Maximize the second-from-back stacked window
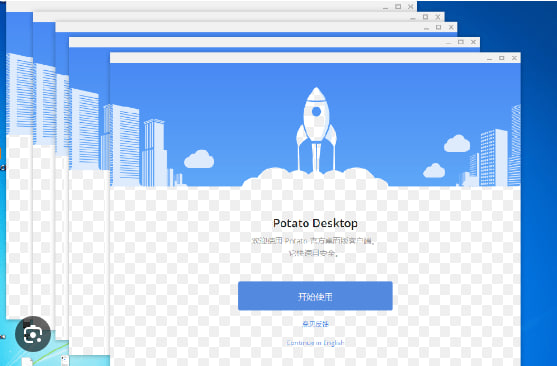Image resolution: width=557 pixels, height=366 pixels. 425,17
